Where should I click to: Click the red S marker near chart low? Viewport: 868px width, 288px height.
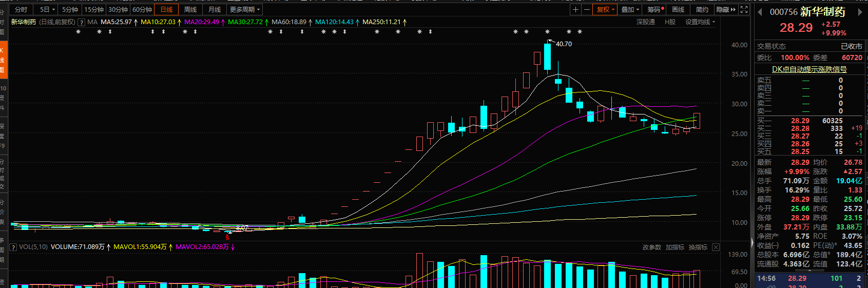[x=227, y=237]
